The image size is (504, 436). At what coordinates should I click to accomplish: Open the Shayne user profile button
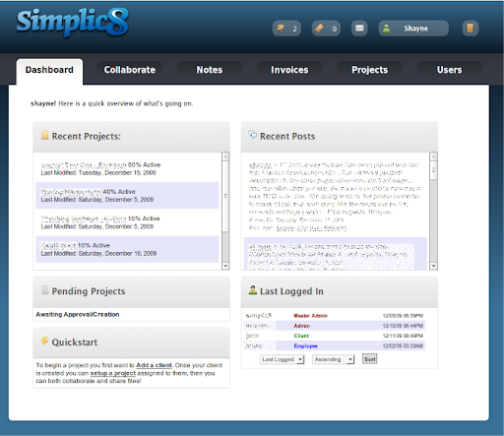[x=413, y=29]
